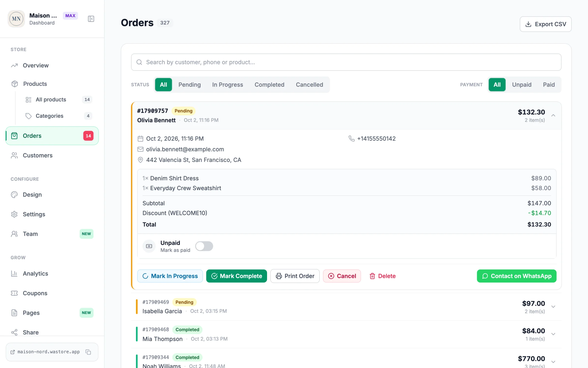This screenshot has height=368, width=588.
Task: Filter status by Completed
Action: (269, 85)
